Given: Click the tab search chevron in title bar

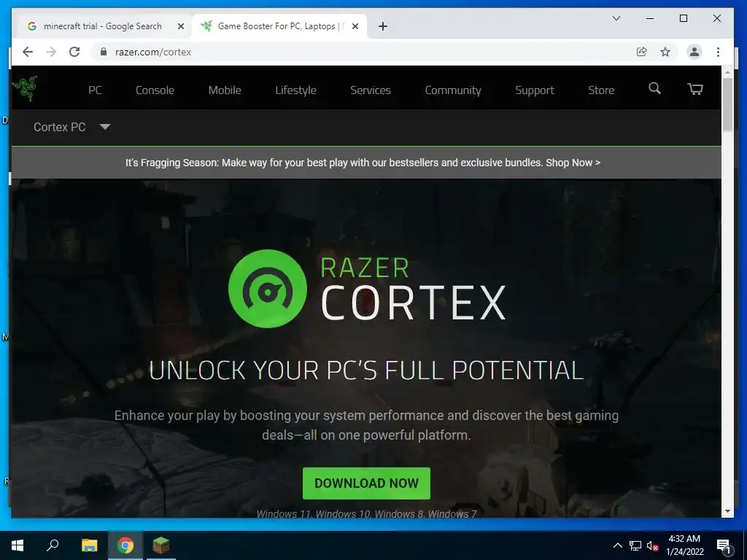Looking at the screenshot, I should click(616, 18).
